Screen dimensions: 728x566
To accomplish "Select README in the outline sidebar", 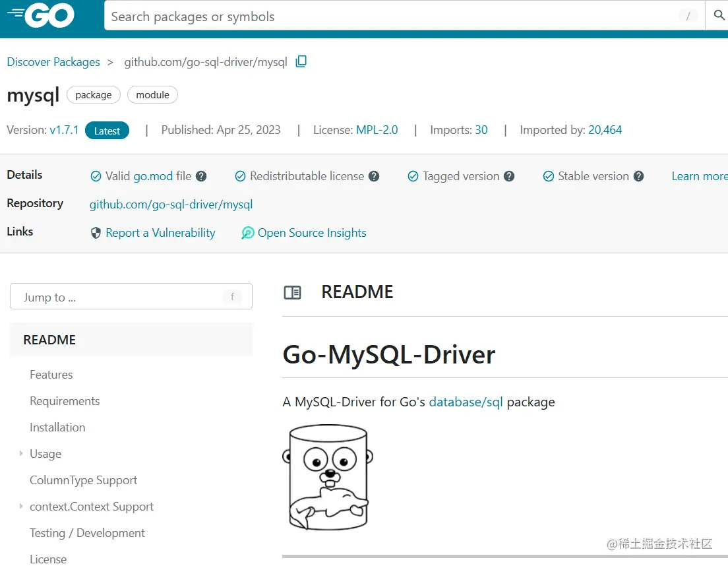I will pos(131,340).
